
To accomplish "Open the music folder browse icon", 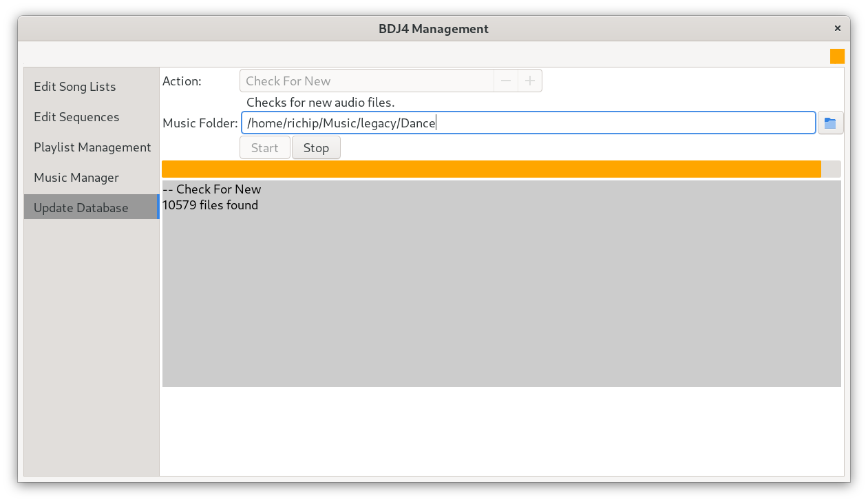I will point(830,124).
